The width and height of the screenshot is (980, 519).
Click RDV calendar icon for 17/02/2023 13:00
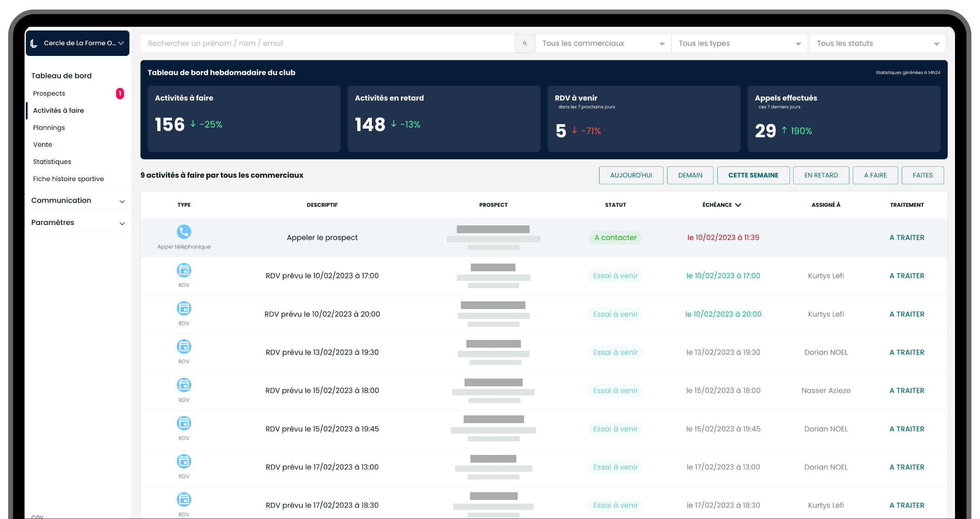(184, 461)
